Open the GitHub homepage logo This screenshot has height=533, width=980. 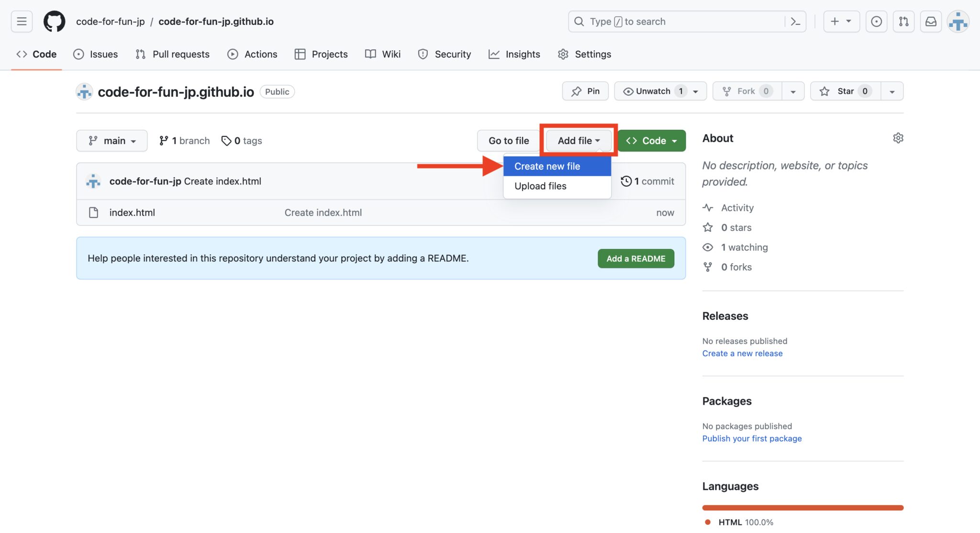point(54,22)
